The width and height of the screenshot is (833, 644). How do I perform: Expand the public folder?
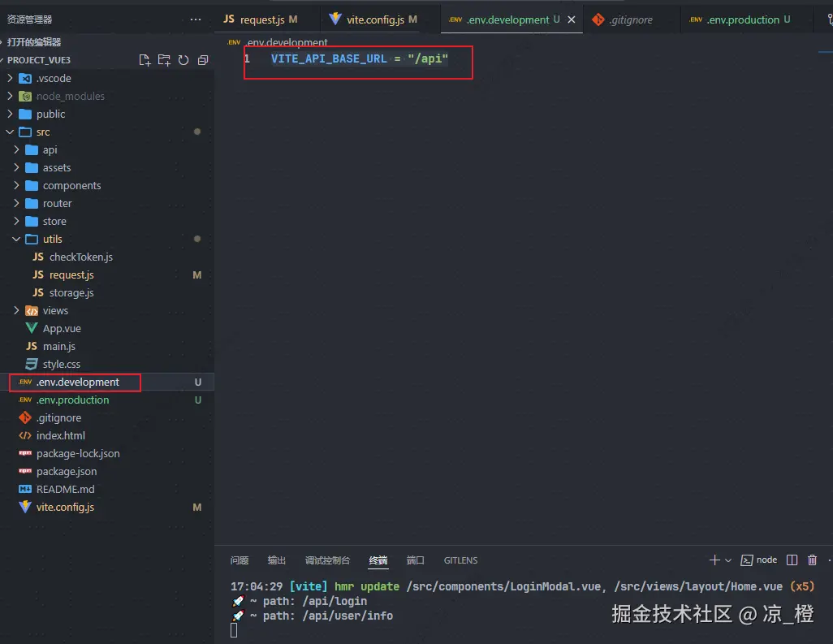tap(10, 114)
